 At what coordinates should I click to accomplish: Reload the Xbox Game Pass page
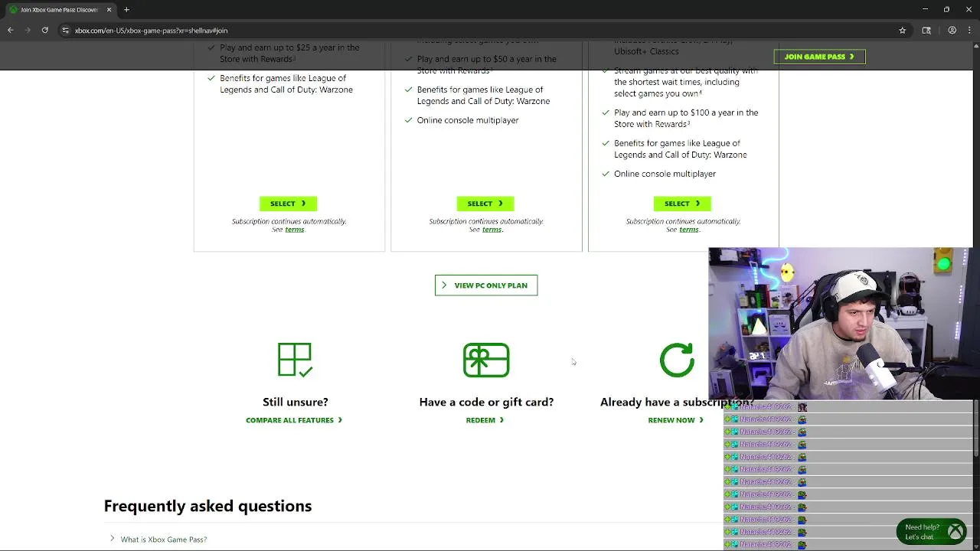[x=45, y=31]
